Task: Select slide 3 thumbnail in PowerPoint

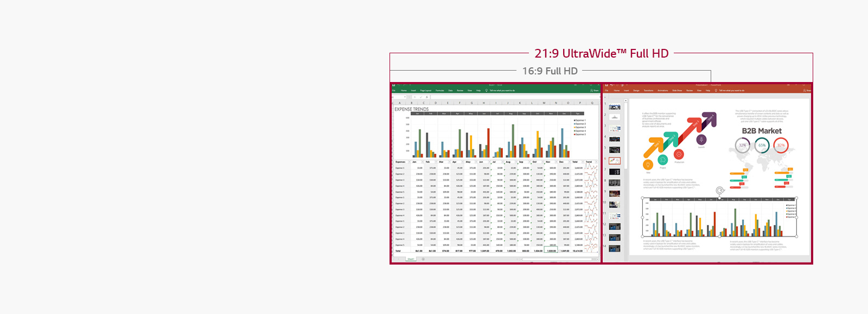Action: coord(614,129)
